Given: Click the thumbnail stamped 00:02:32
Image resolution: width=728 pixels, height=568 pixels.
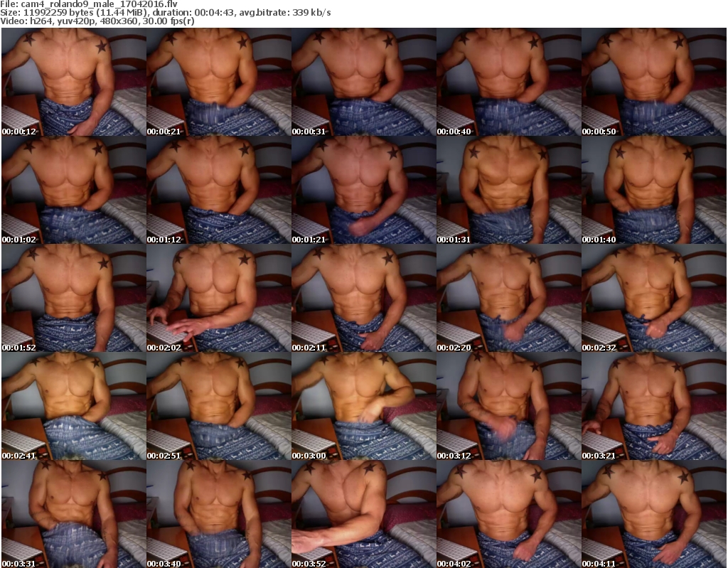Looking at the screenshot, I should (654, 298).
